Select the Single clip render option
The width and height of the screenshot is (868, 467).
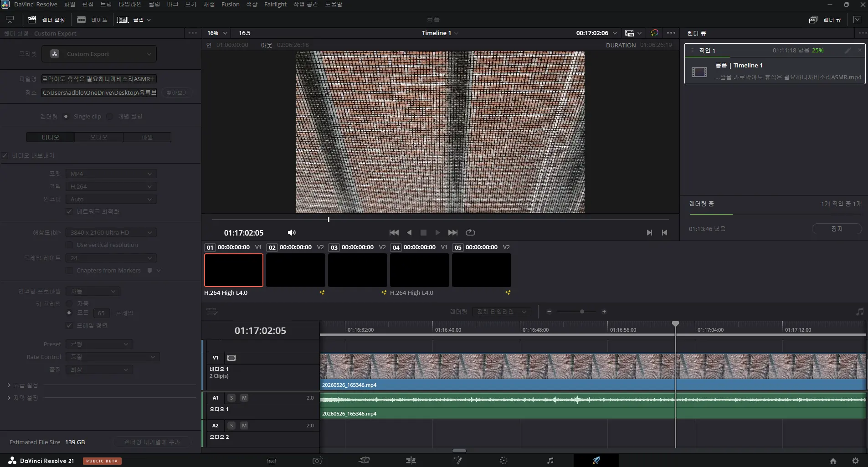pos(66,117)
